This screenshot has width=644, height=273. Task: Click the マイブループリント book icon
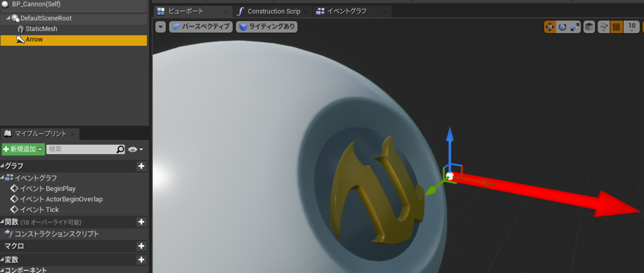tap(8, 134)
